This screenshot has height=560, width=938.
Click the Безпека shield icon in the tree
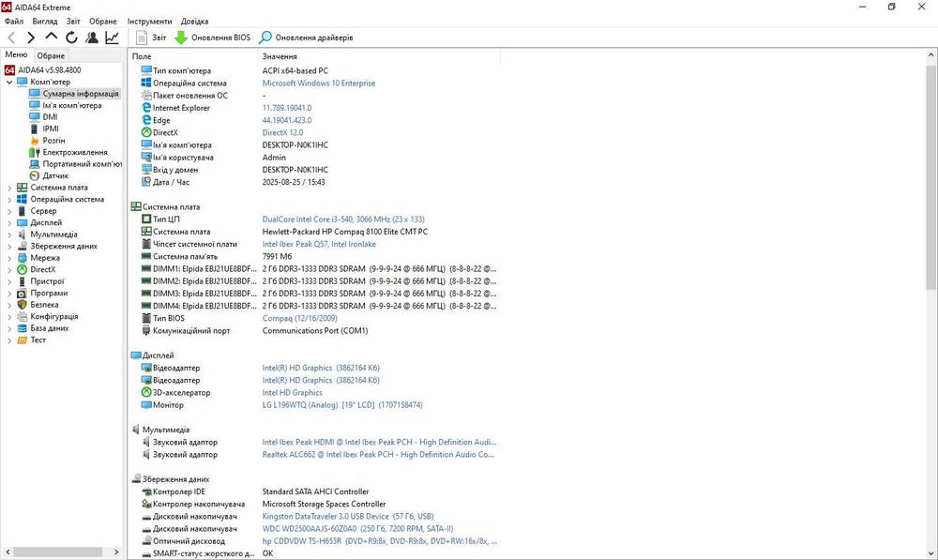click(x=23, y=305)
